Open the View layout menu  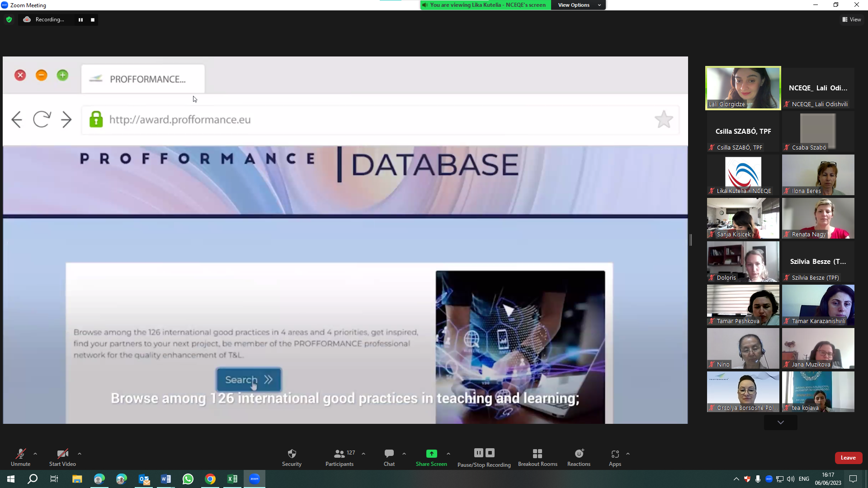[x=852, y=19]
